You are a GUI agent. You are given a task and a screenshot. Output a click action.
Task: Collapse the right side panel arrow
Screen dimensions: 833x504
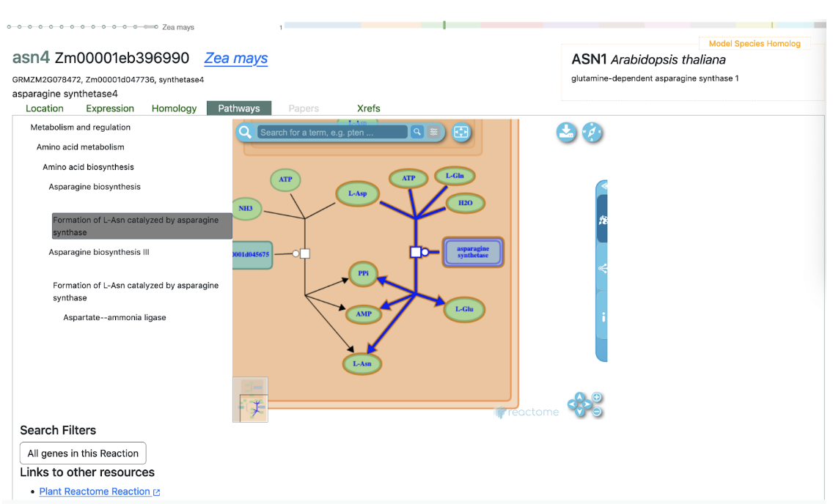pyautogui.click(x=603, y=187)
